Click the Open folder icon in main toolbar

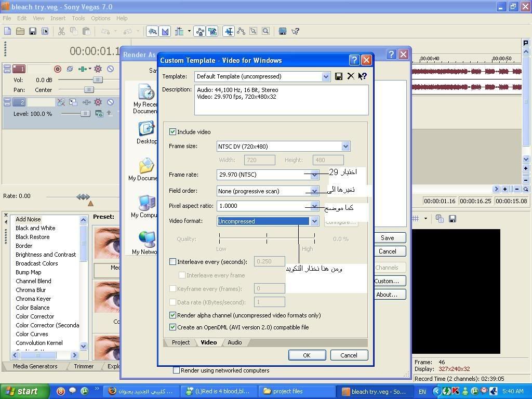pyautogui.click(x=20, y=31)
